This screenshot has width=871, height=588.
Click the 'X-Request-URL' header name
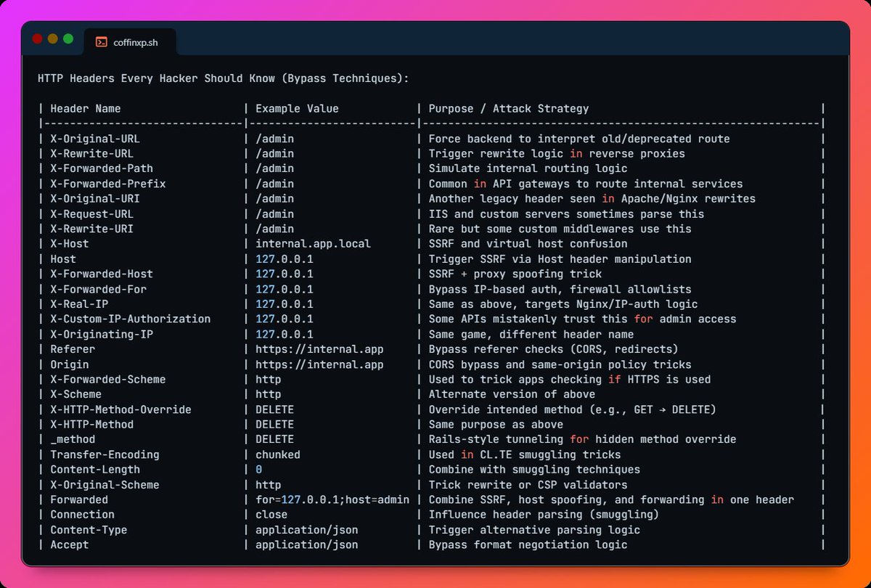coord(92,214)
